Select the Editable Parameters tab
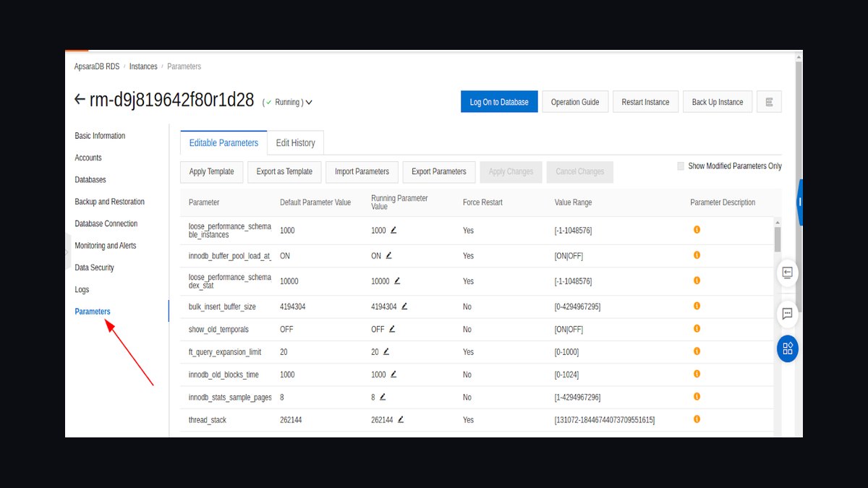This screenshot has height=488, width=868. pos(224,143)
